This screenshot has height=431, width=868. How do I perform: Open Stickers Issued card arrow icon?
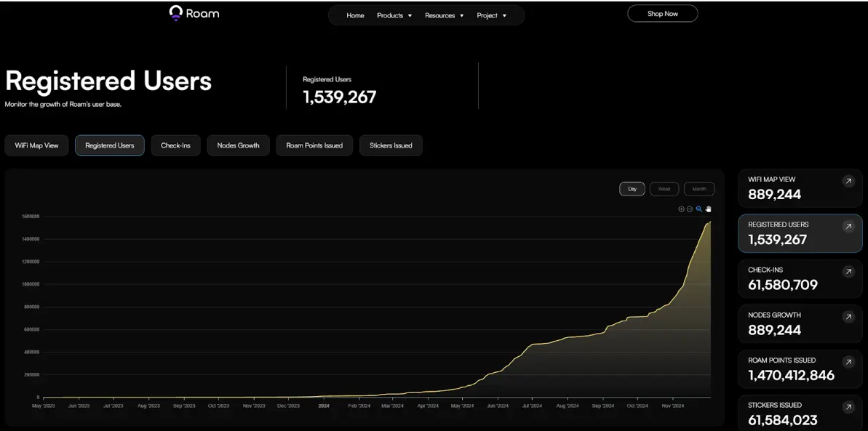(848, 407)
